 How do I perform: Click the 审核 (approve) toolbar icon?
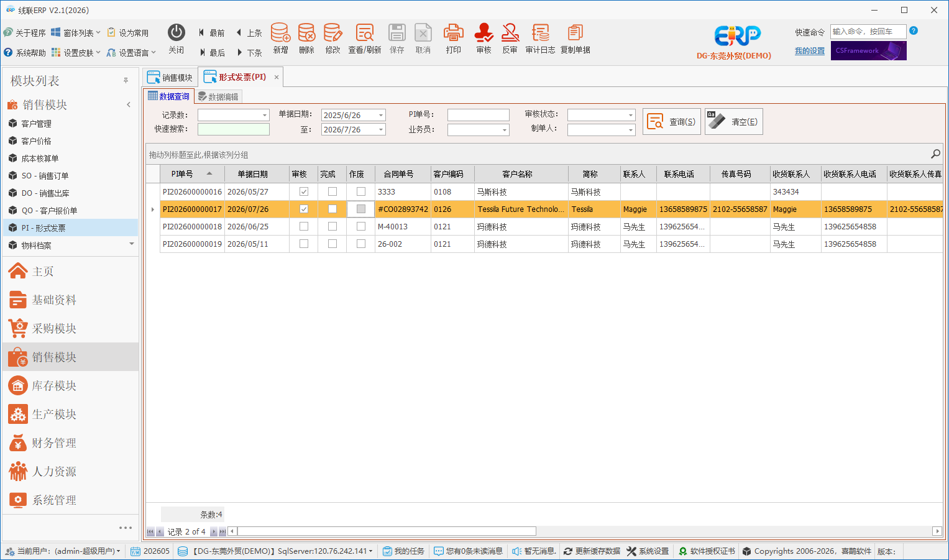[x=484, y=39]
